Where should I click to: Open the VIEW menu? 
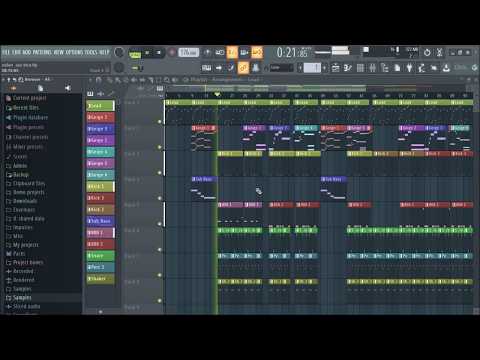tap(58, 52)
